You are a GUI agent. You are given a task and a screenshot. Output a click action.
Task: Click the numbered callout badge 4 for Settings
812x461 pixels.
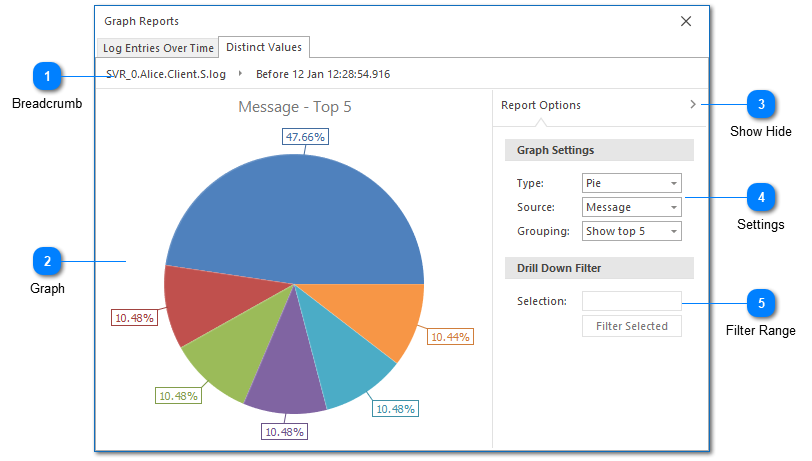click(x=761, y=197)
